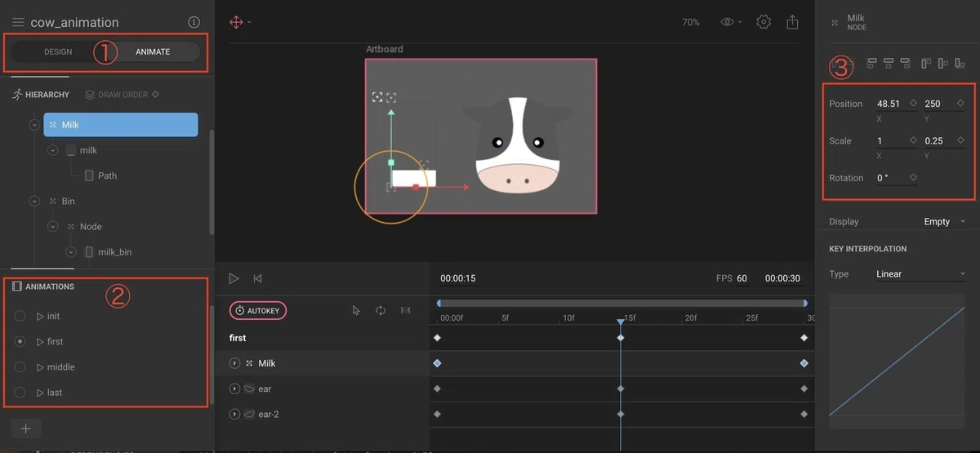Select the last animation radio button
The height and width of the screenshot is (453, 980).
click(20, 392)
